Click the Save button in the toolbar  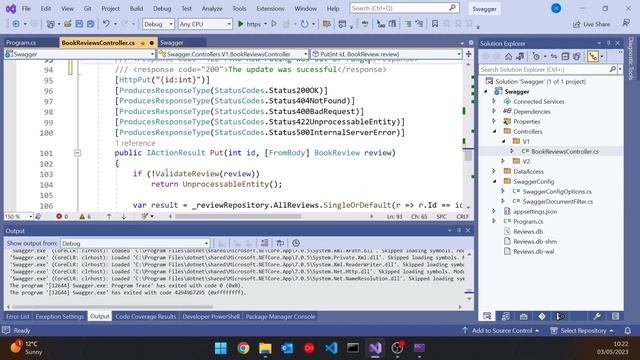click(79, 24)
